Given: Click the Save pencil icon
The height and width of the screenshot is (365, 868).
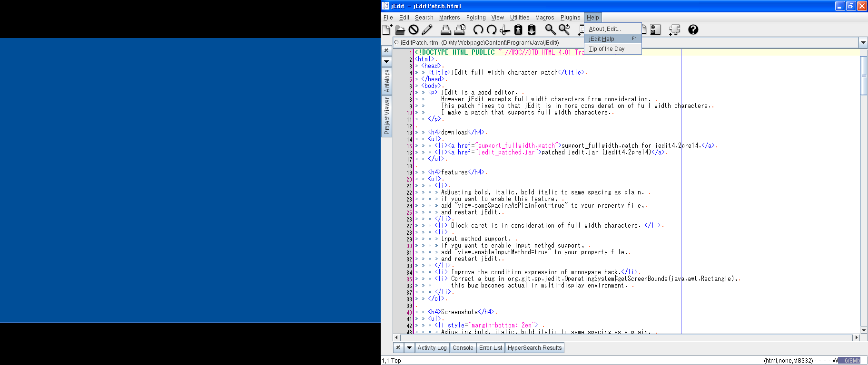Looking at the screenshot, I should [427, 29].
